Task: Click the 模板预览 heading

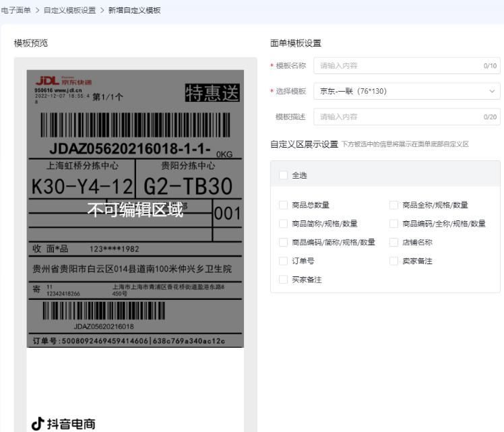Action: click(31, 43)
